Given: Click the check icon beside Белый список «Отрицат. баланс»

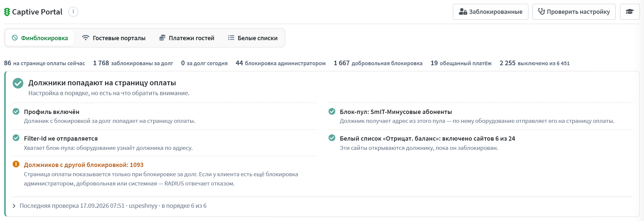Looking at the screenshot, I should [x=332, y=138].
